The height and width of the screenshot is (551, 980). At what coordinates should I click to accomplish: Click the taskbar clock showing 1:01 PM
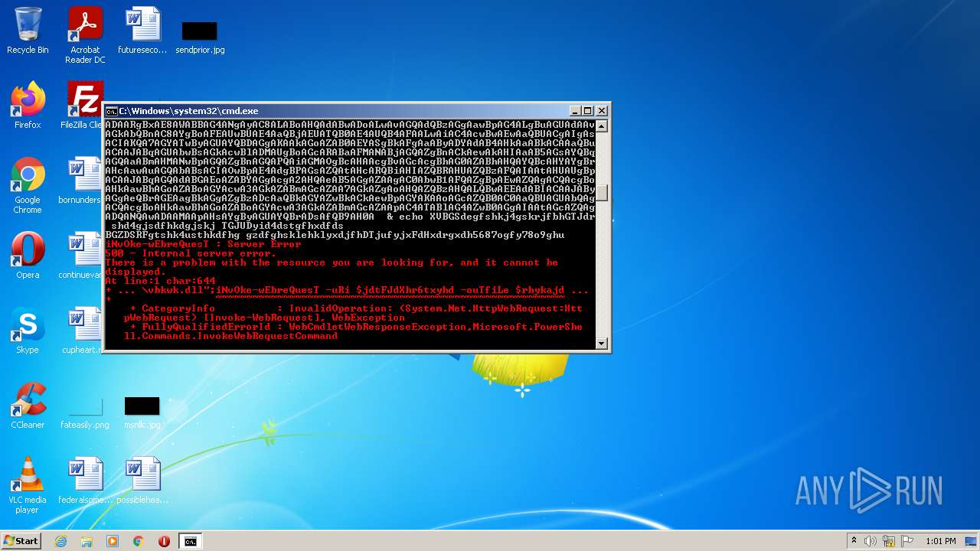pyautogui.click(x=941, y=541)
